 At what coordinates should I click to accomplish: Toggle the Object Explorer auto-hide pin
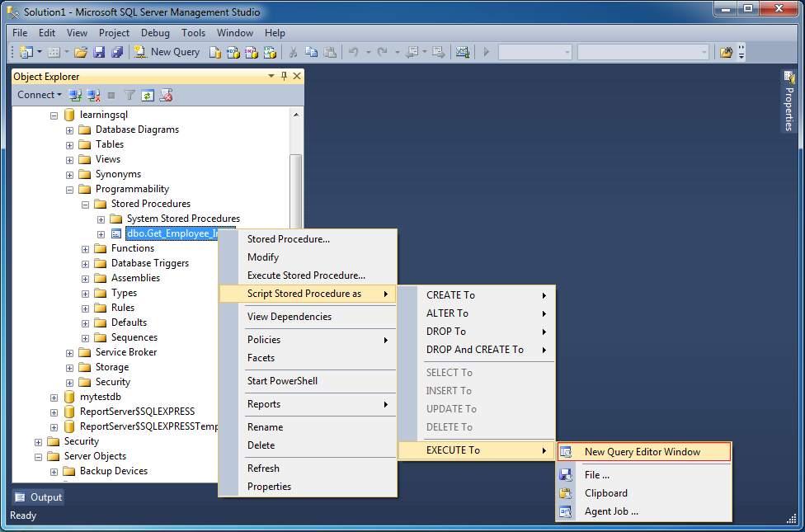pyautogui.click(x=284, y=76)
